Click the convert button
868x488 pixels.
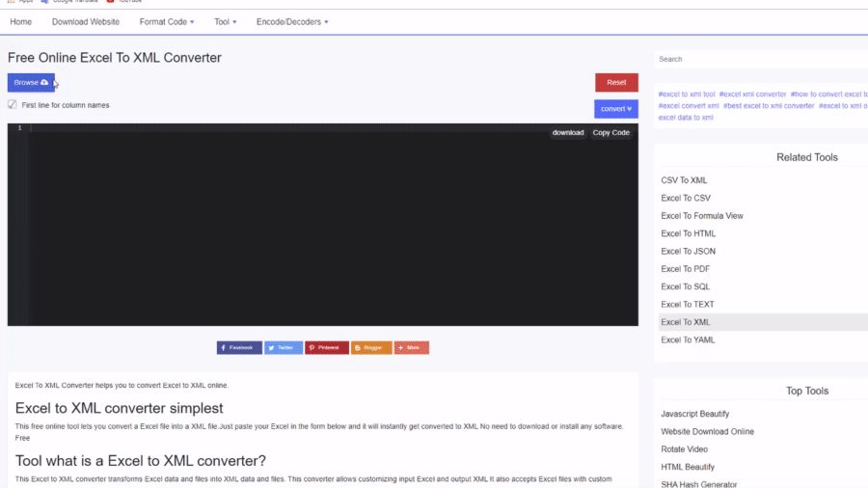coord(615,109)
